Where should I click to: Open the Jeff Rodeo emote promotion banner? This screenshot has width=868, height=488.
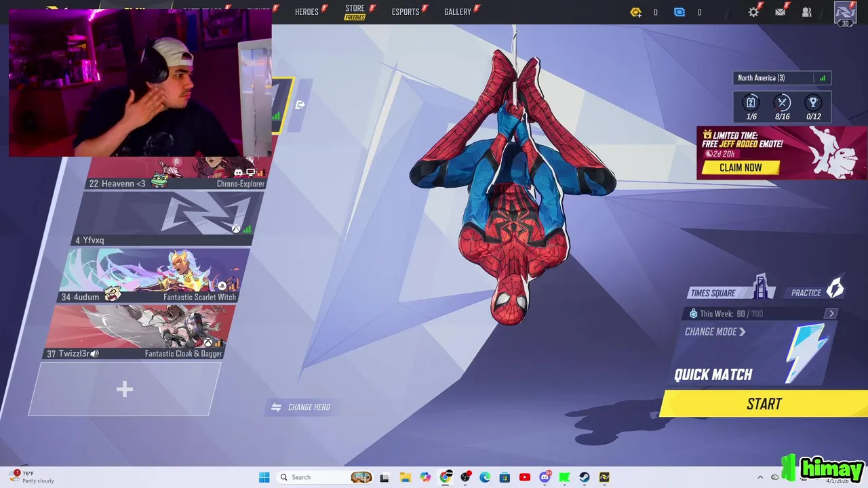click(782, 153)
